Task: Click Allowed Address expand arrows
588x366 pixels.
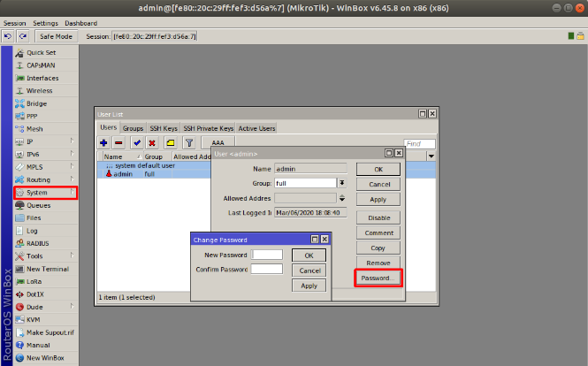Action: point(342,198)
